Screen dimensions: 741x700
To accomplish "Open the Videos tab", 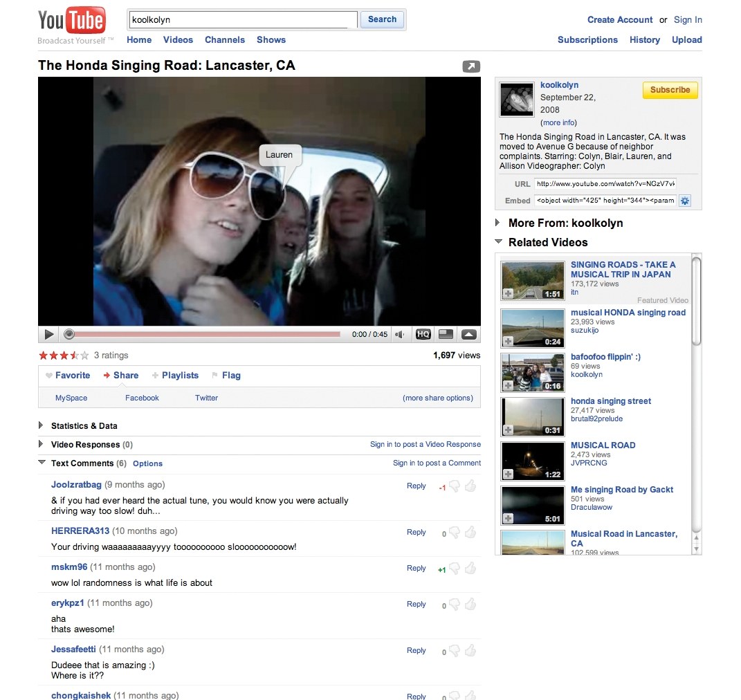I will [179, 39].
